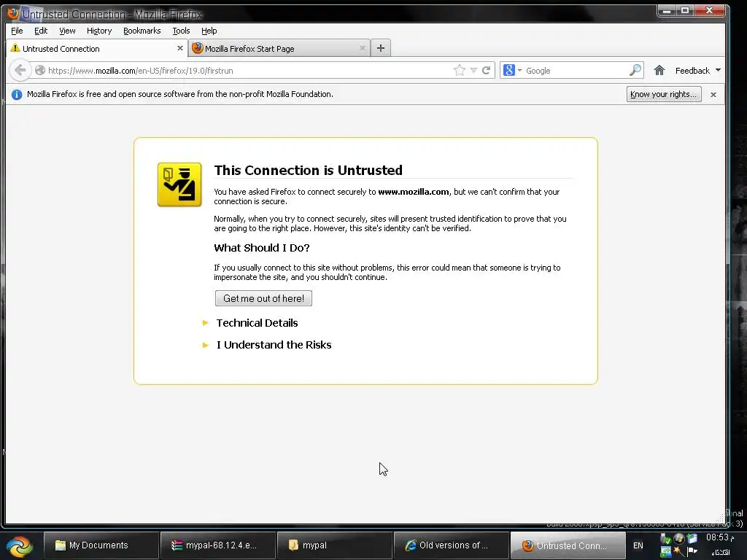
Task: Click the flag icon in system tray
Action: pyautogui.click(x=692, y=551)
